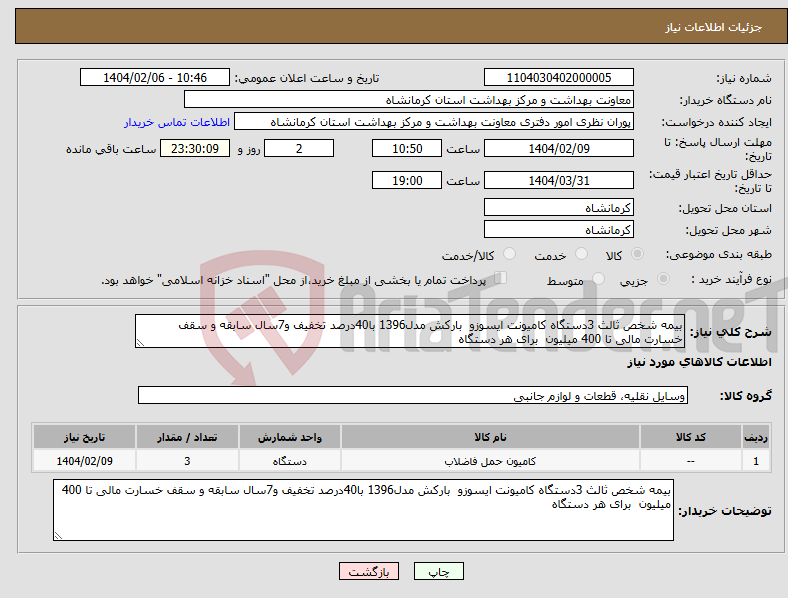Click the remaining time field 23:30:09

coord(195,148)
